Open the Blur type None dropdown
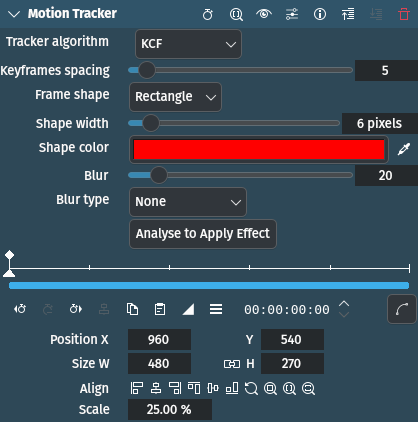The image size is (418, 422). pos(188,202)
